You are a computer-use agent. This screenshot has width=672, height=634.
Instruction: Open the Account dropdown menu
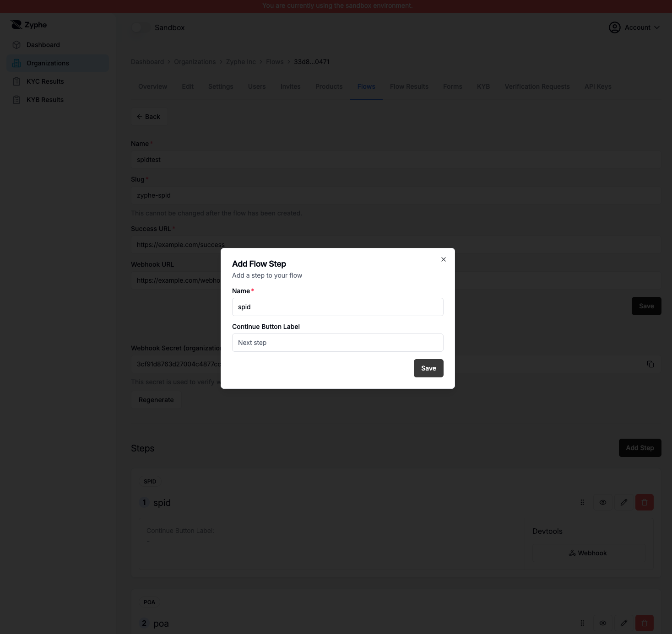click(x=634, y=27)
